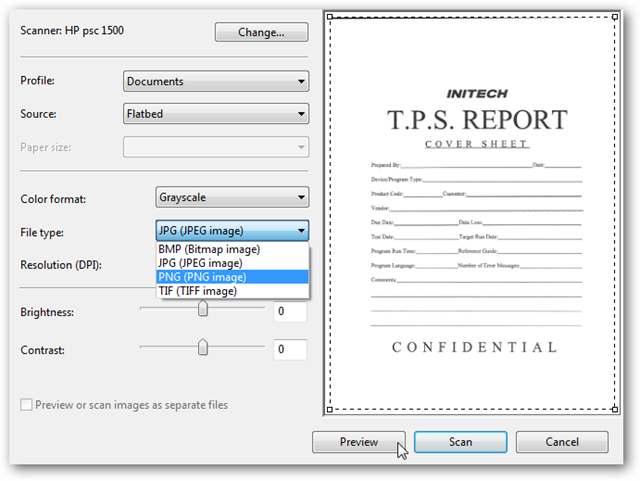
Task: Click the Change... scanner button
Action: point(261,32)
